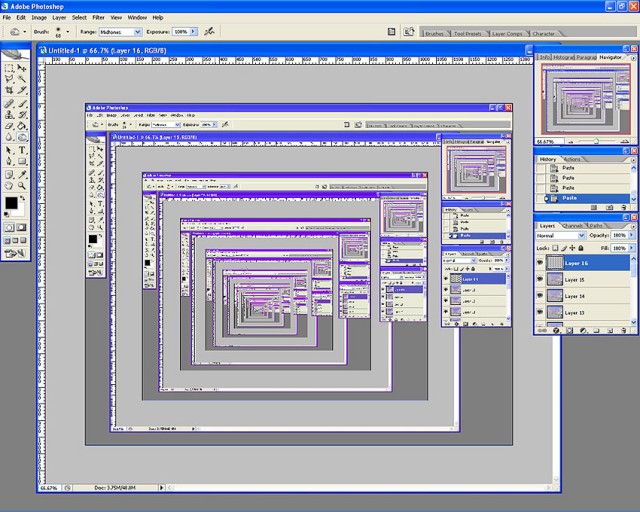Select the Eraser tool

point(9,126)
